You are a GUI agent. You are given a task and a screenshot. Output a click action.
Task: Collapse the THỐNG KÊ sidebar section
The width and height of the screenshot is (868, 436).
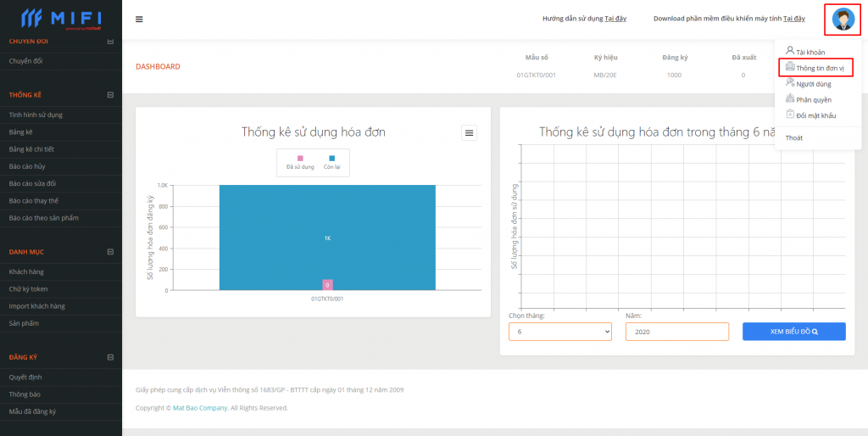[x=110, y=95]
